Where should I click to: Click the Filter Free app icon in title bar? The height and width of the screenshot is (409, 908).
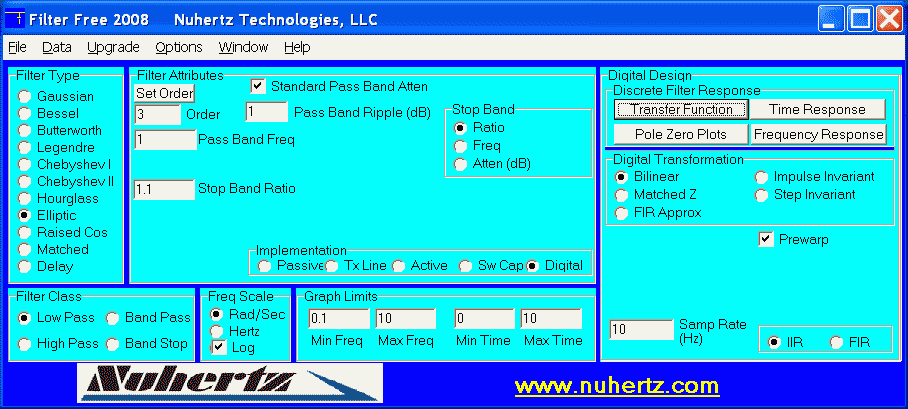pos(16,20)
